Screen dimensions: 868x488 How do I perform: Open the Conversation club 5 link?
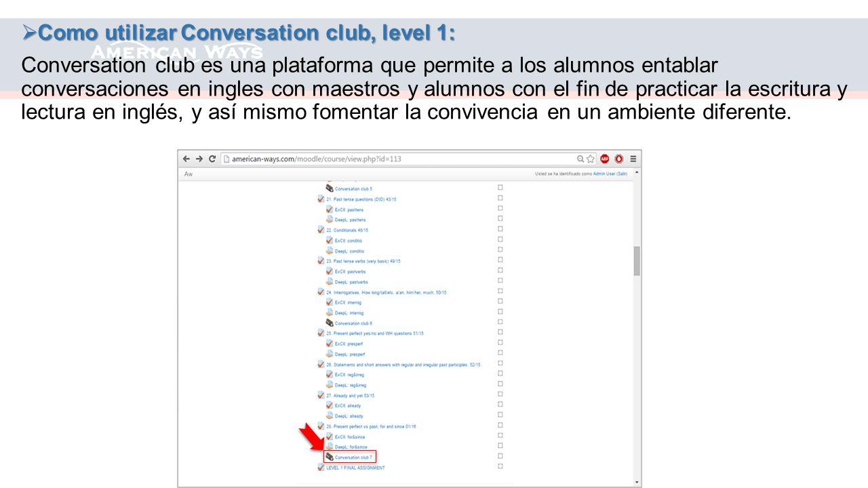click(353, 188)
